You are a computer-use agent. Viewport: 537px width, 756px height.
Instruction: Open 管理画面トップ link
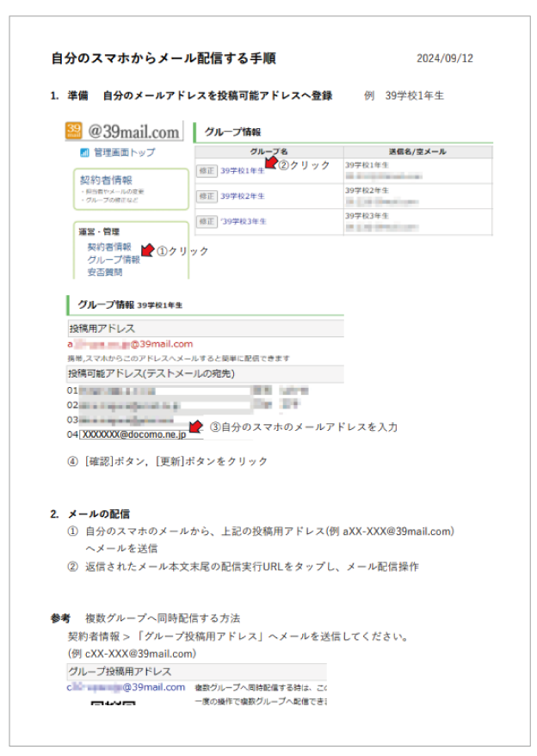(124, 152)
